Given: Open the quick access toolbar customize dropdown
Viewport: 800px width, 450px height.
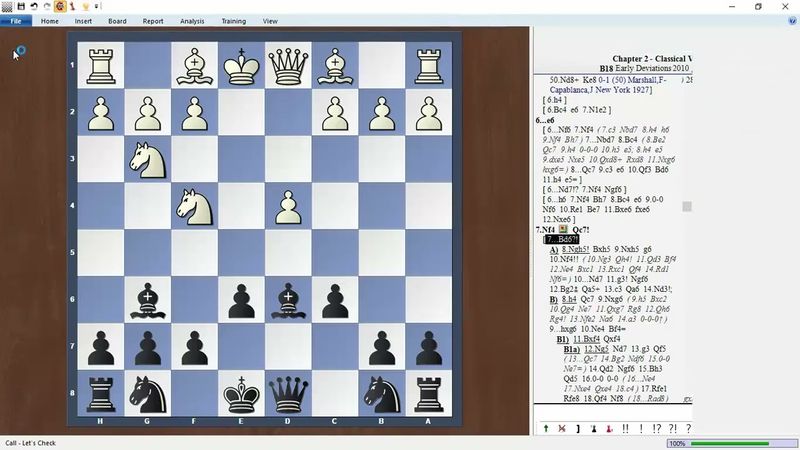Looking at the screenshot, I should click(x=97, y=6).
